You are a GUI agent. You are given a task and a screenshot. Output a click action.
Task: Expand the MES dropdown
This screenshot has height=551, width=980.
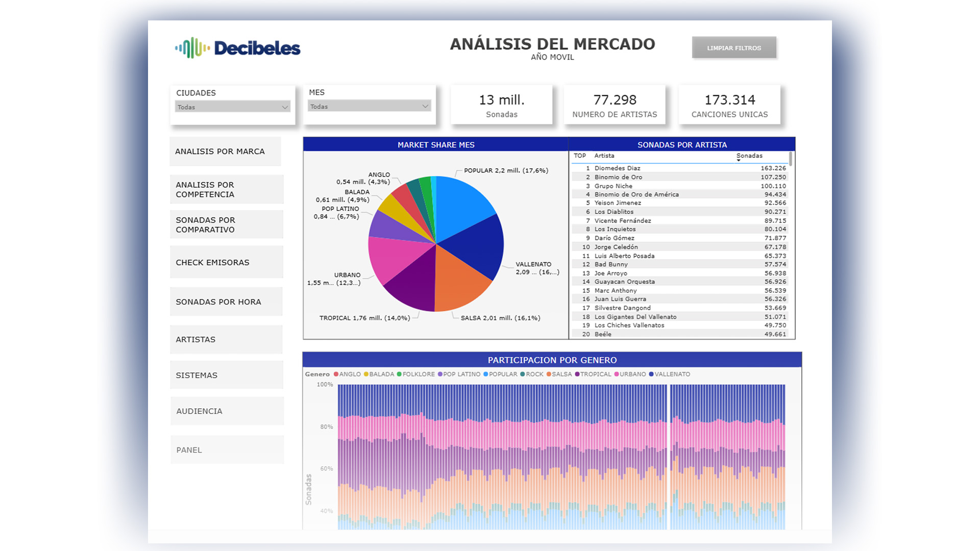click(x=370, y=106)
